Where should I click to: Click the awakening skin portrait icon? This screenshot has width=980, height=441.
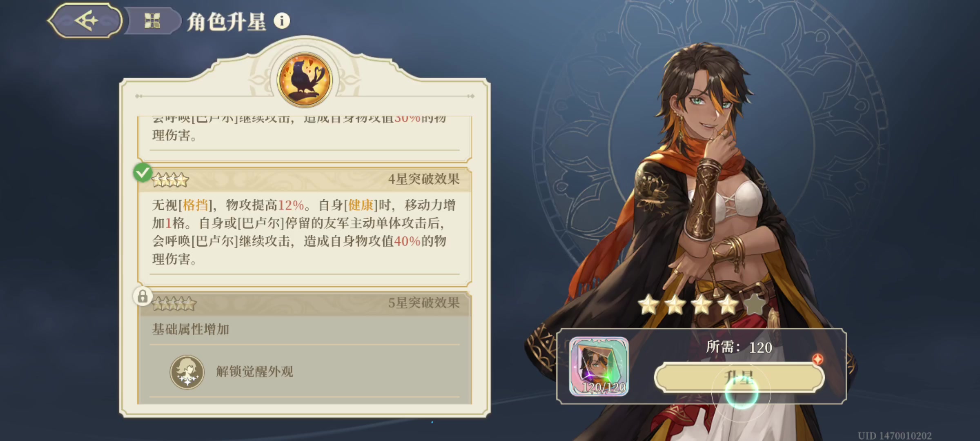[187, 372]
